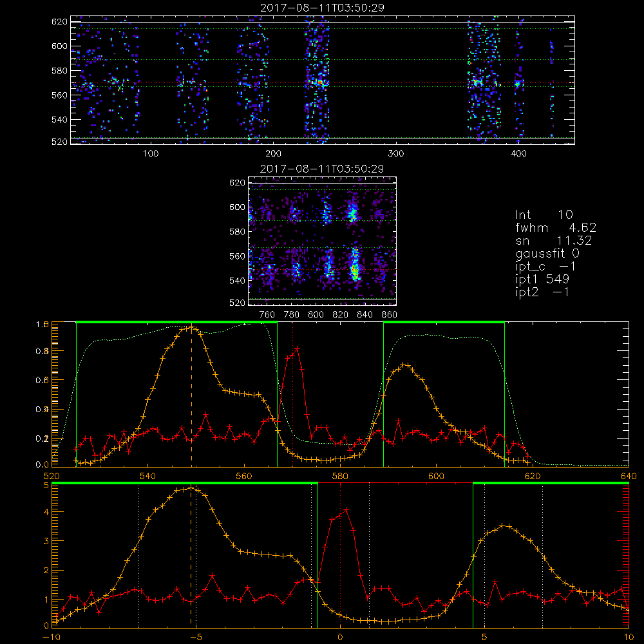Click x-axis label 780 under middle image
The height and width of the screenshot is (644, 644).
292,315
